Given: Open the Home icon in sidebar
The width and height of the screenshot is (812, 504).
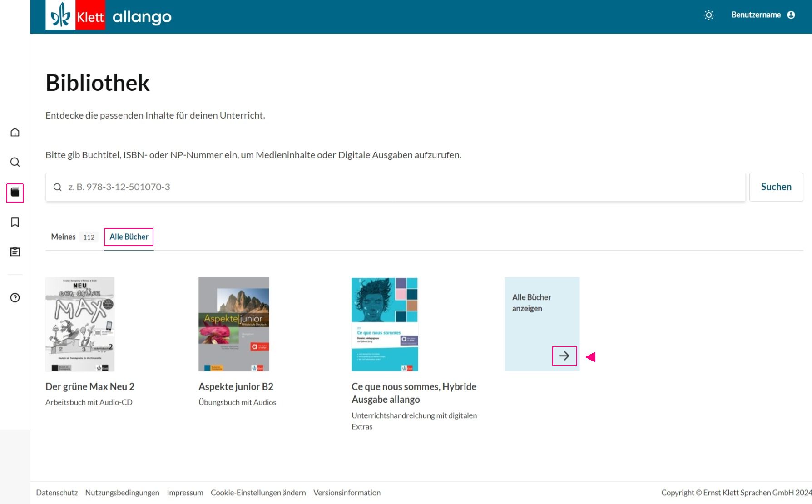Looking at the screenshot, I should (x=15, y=132).
